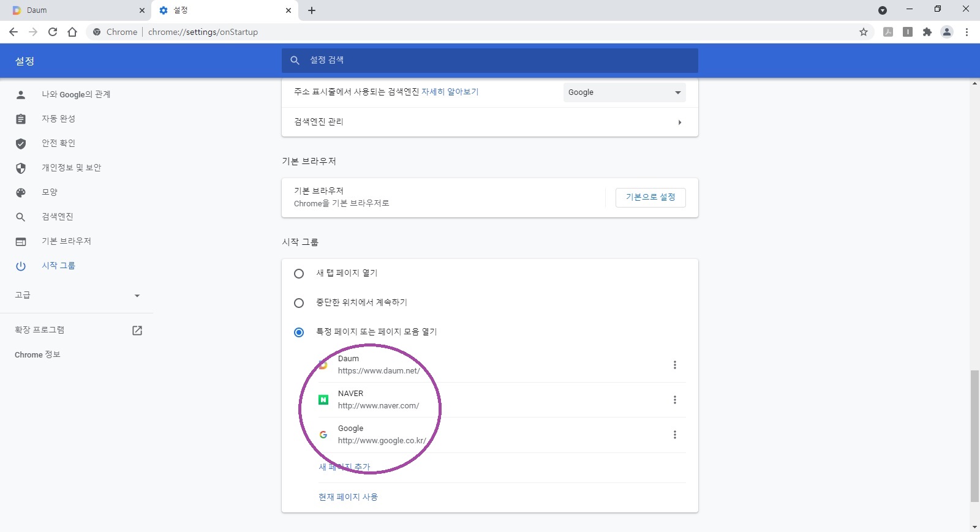Open 자동 완성 settings section
The image size is (980, 532).
(58, 119)
